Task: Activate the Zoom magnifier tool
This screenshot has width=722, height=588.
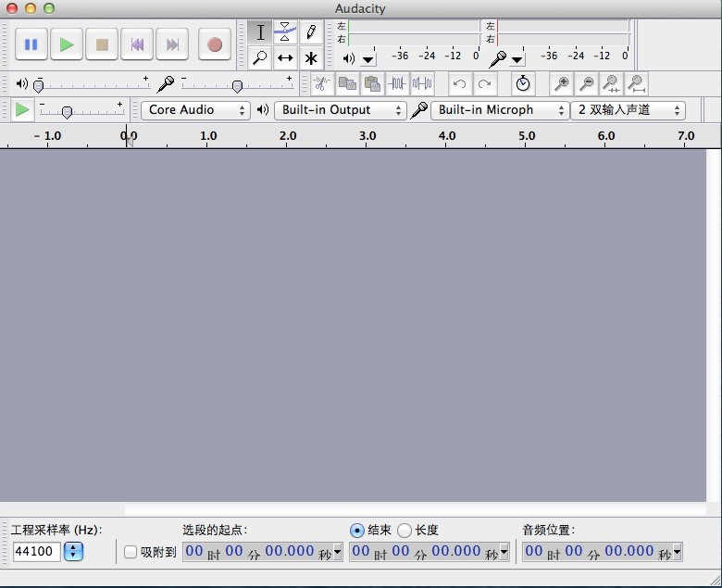Action: pos(260,57)
